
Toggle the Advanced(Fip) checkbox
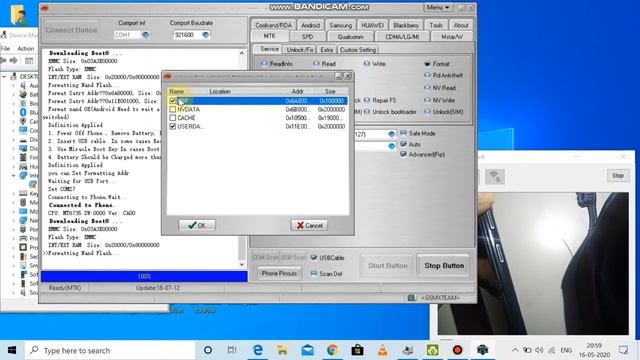(403, 154)
